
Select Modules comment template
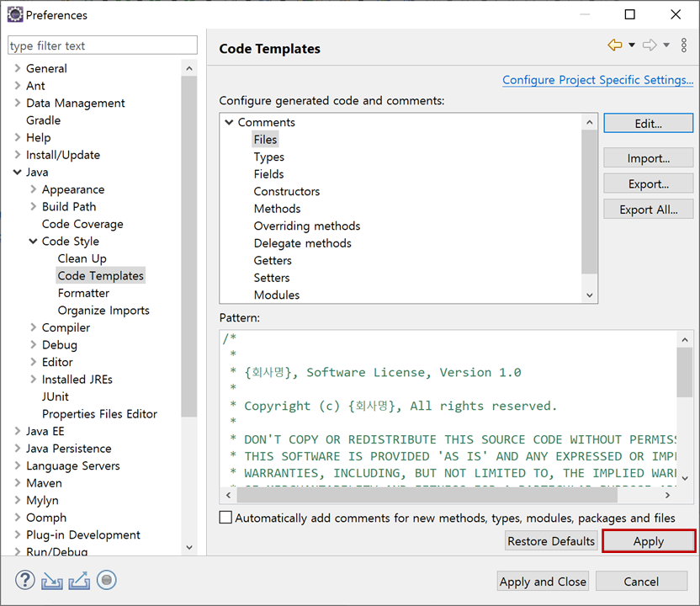click(x=276, y=295)
